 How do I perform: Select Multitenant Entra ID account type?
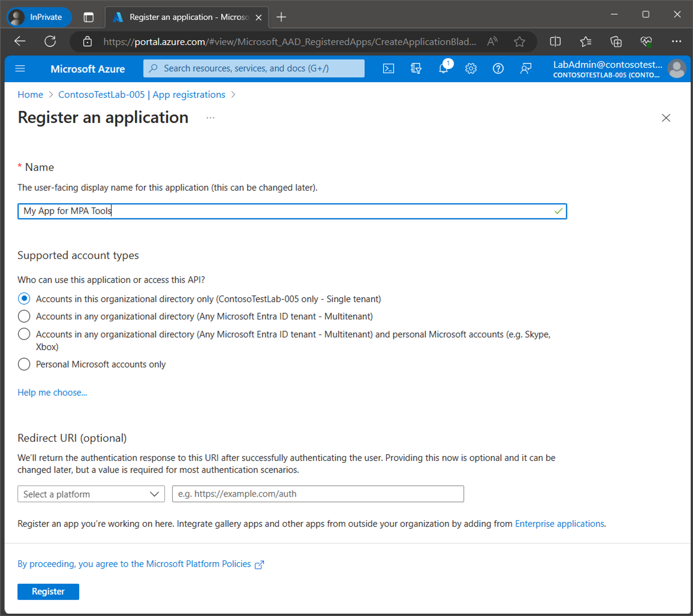[24, 316]
